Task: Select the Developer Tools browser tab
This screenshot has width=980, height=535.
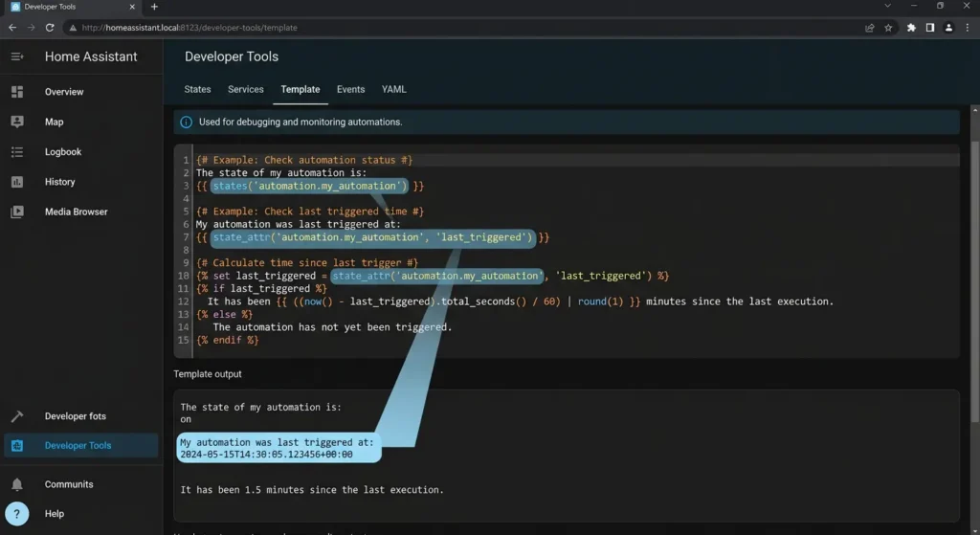Action: tap(72, 7)
